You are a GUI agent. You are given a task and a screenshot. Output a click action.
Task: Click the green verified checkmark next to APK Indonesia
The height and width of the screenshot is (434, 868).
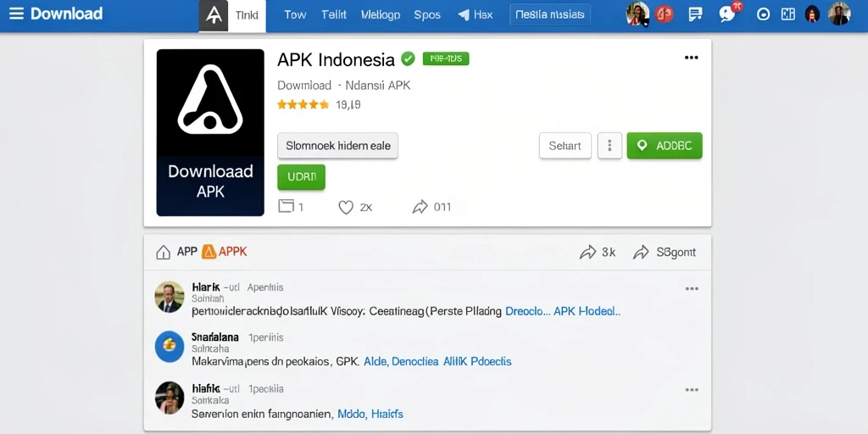[x=408, y=58]
